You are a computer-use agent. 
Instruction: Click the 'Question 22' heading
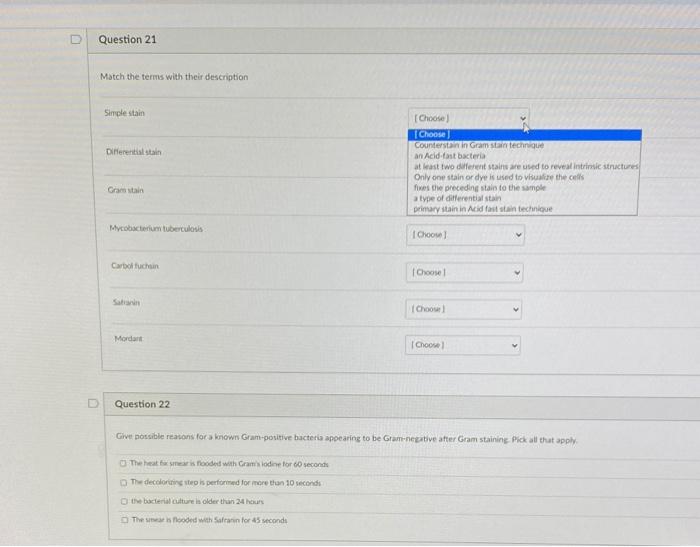pos(142,404)
